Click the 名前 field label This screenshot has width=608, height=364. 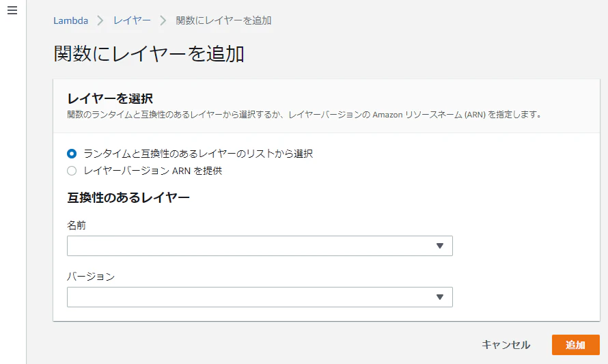pos(77,225)
